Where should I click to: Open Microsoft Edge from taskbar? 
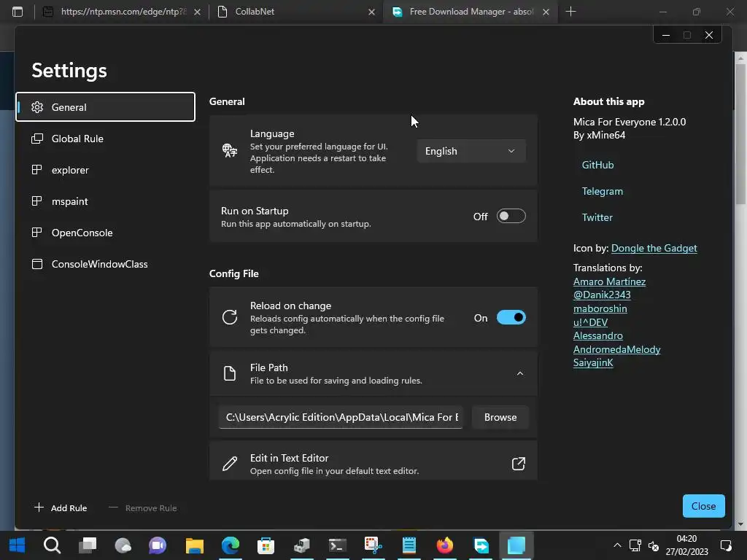coord(230,545)
